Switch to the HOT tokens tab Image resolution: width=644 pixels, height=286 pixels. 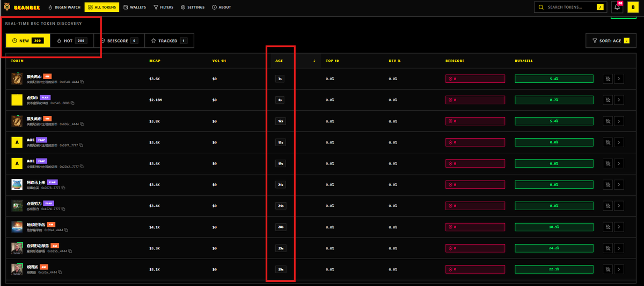coord(71,40)
